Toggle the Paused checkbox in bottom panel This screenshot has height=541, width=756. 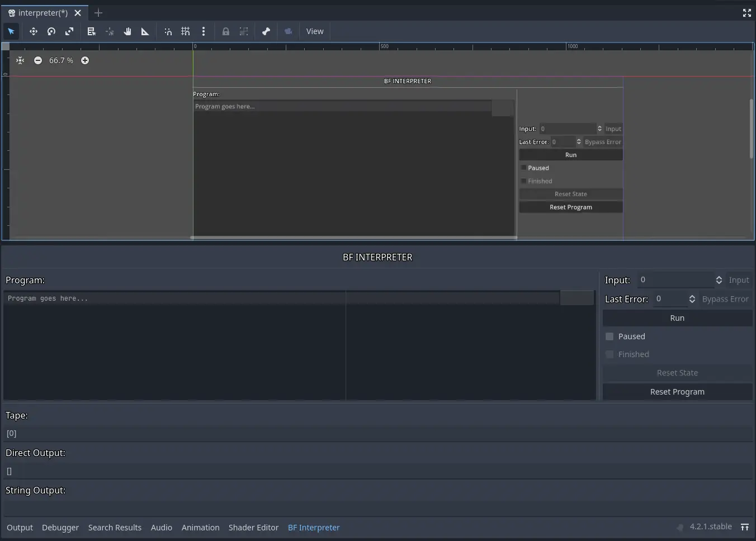click(x=609, y=336)
